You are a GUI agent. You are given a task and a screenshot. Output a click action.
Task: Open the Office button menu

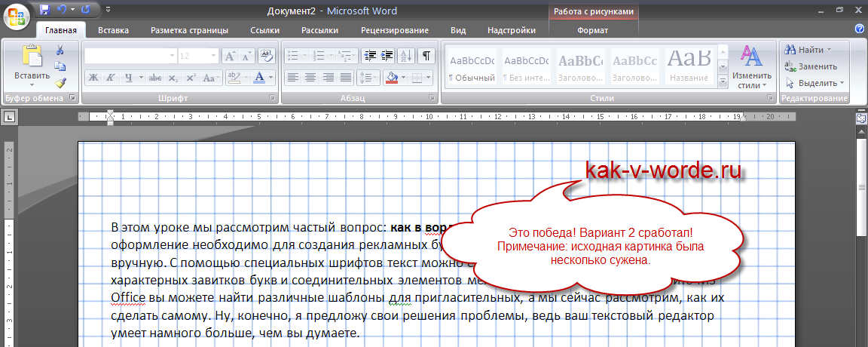[17, 16]
